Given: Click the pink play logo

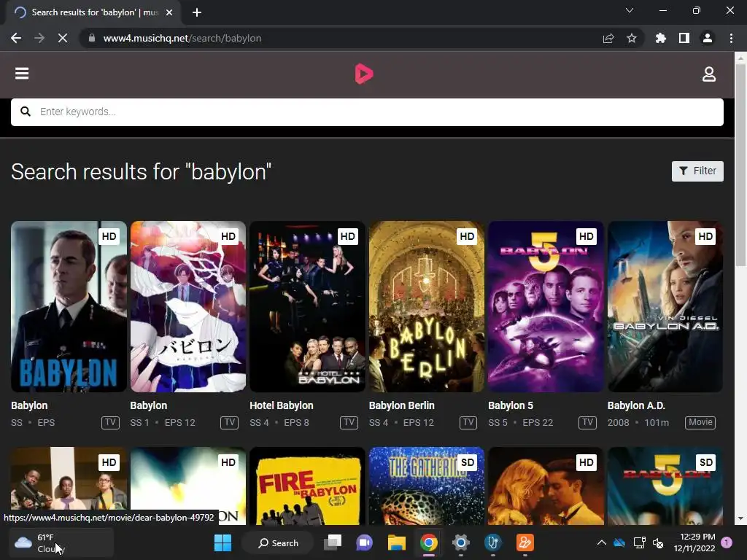Looking at the screenshot, I should 364,74.
